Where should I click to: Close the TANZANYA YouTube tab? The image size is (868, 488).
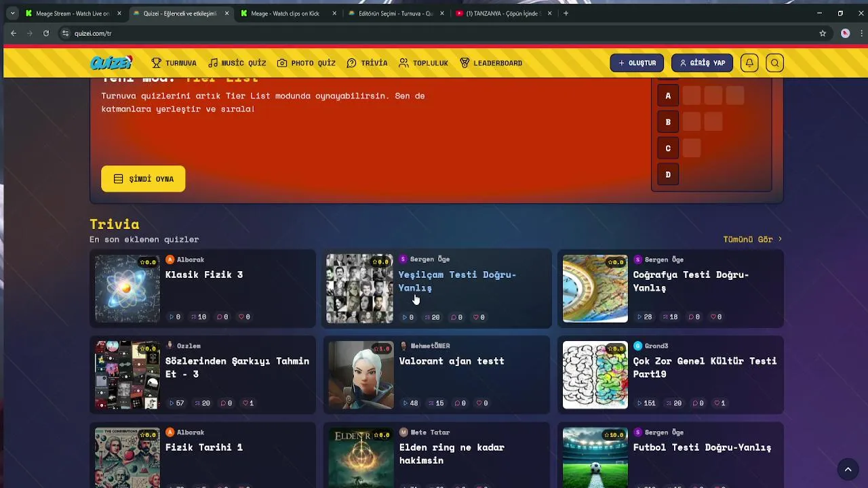(x=549, y=13)
